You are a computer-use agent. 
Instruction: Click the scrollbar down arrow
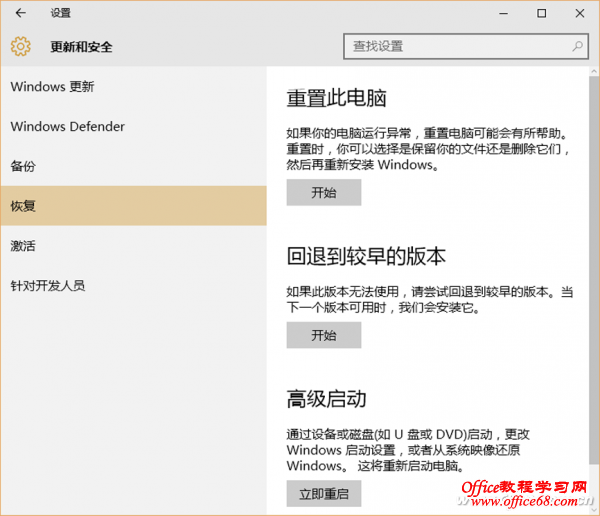pos(593,509)
